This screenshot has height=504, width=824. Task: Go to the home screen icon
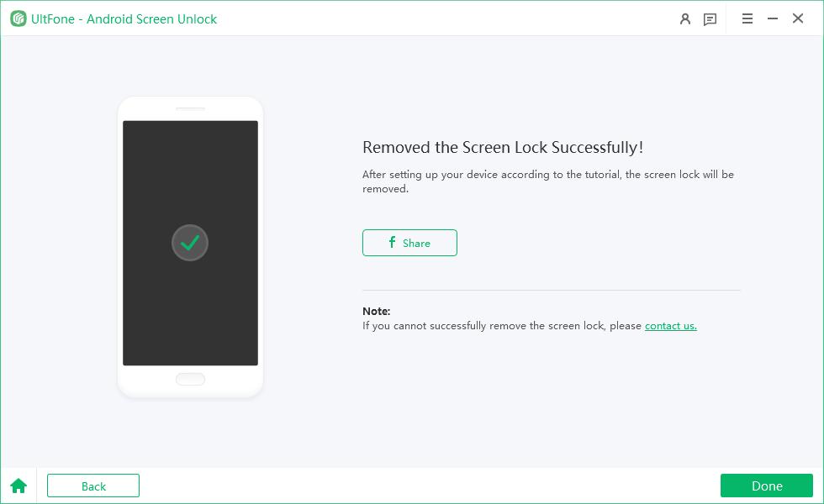pyautogui.click(x=18, y=486)
